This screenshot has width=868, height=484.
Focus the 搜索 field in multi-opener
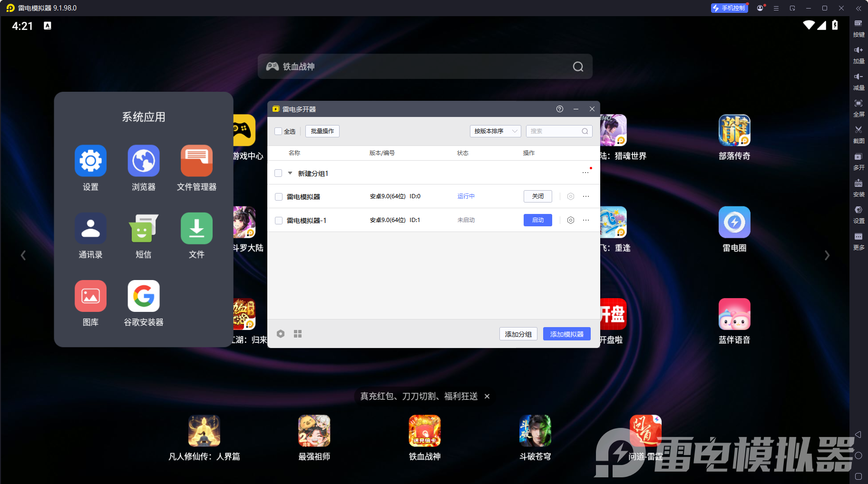click(559, 131)
